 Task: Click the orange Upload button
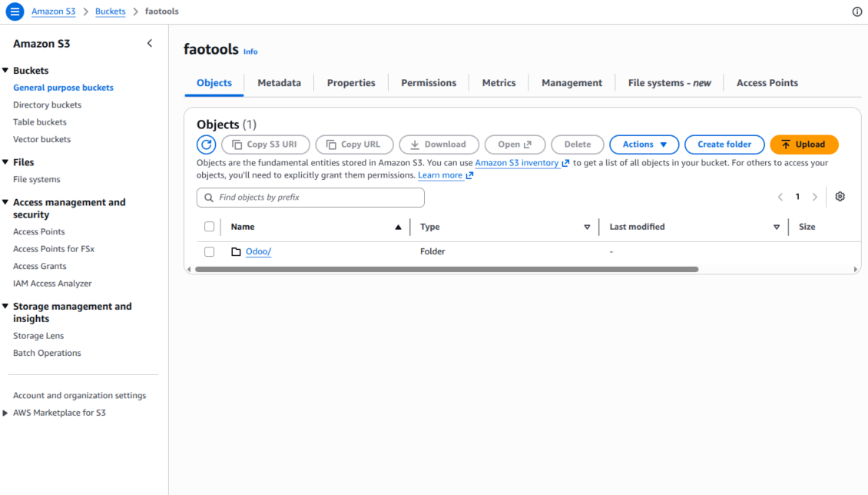pyautogui.click(x=804, y=145)
